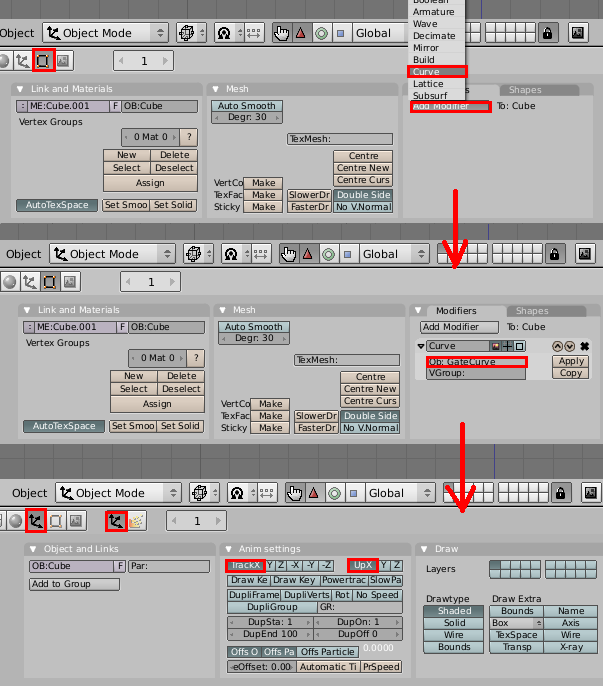
Task: Open the Physics sub-context particles icon
Action: coord(136,521)
